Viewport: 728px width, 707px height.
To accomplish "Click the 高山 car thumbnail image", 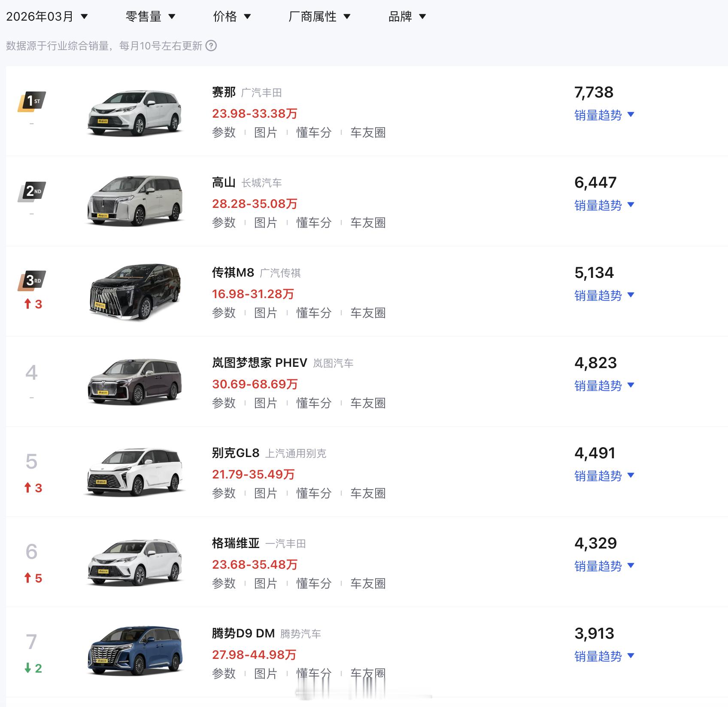I will [x=135, y=201].
